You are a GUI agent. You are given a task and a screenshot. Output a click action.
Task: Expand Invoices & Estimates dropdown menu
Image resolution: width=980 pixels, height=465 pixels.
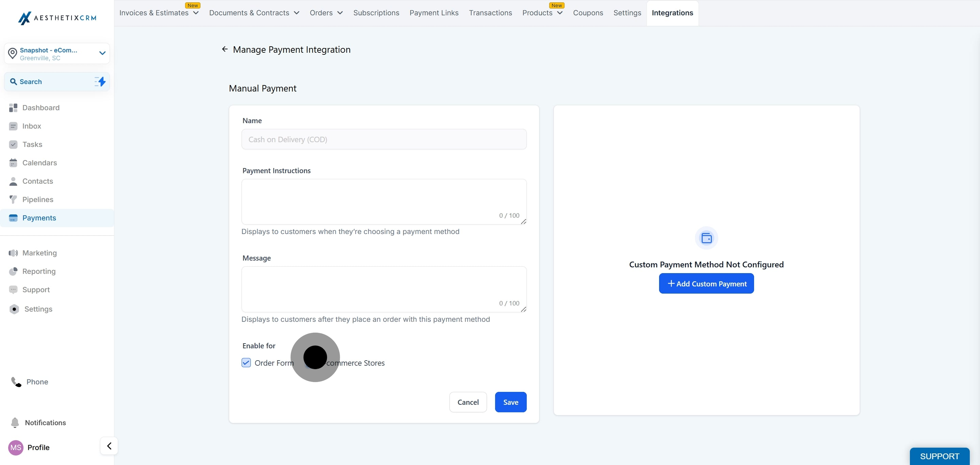(x=159, y=13)
